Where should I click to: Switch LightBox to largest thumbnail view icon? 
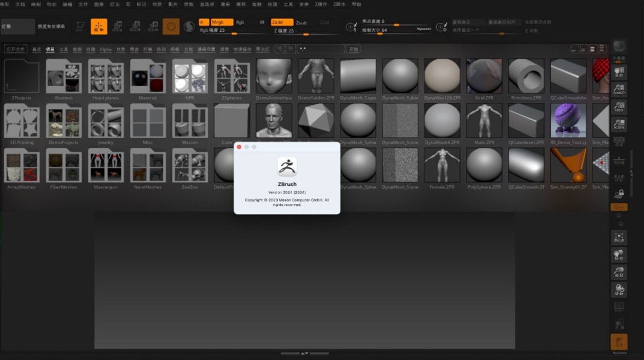pyautogui.click(x=603, y=49)
